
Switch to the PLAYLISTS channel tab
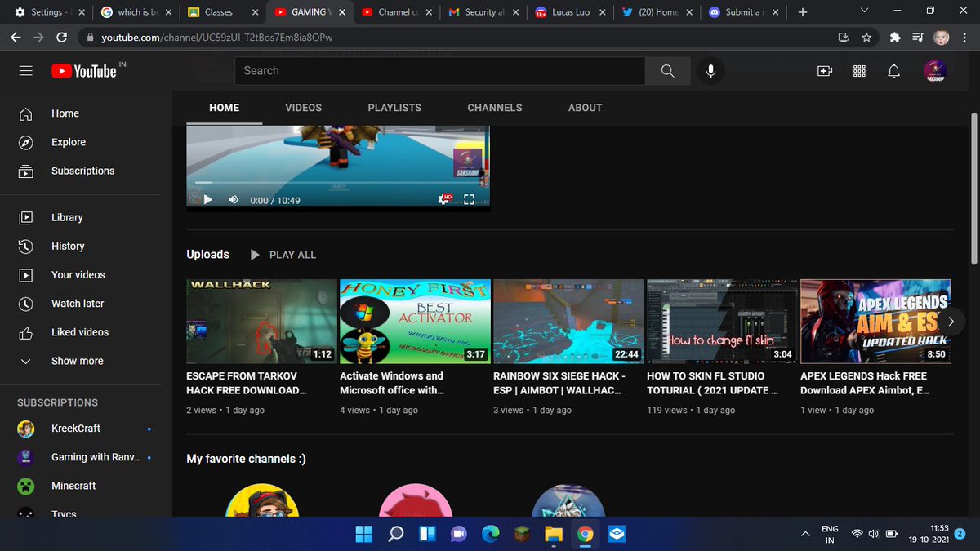point(394,108)
